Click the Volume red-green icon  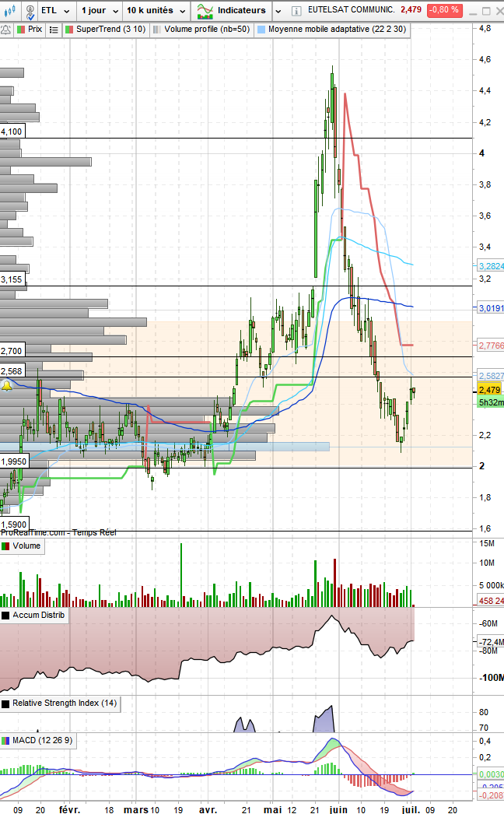[5, 546]
